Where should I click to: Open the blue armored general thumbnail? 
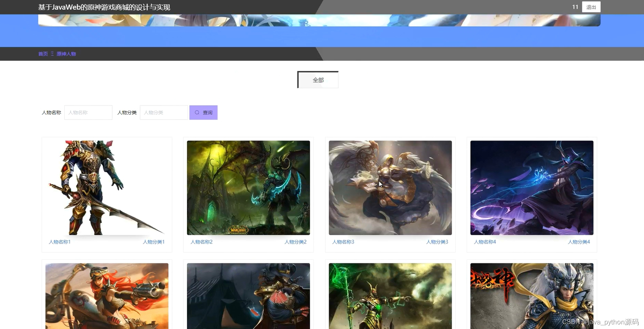click(532, 296)
